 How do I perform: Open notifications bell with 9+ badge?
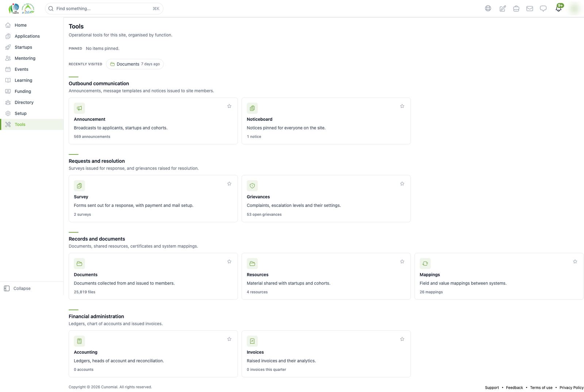point(559,8)
